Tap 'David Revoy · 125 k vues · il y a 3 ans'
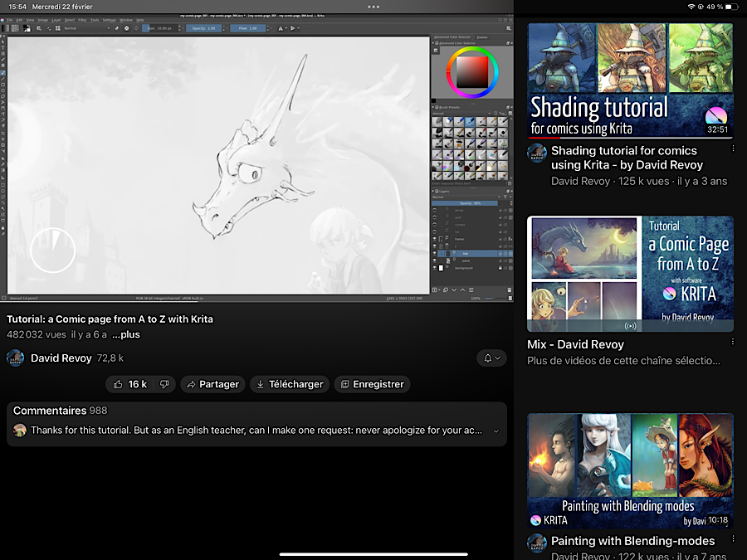Image resolution: width=747 pixels, height=560 pixels. [x=639, y=181]
